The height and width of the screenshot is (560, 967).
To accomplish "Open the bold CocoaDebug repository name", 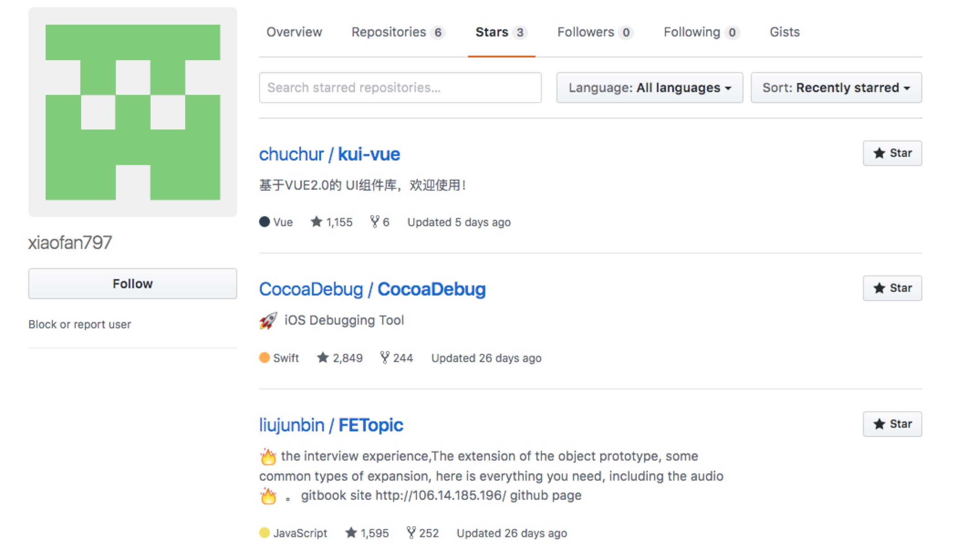I will coord(432,289).
